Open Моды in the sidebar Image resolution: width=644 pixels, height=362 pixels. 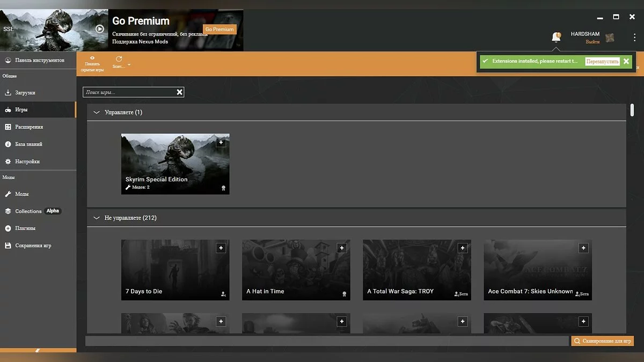click(22, 194)
